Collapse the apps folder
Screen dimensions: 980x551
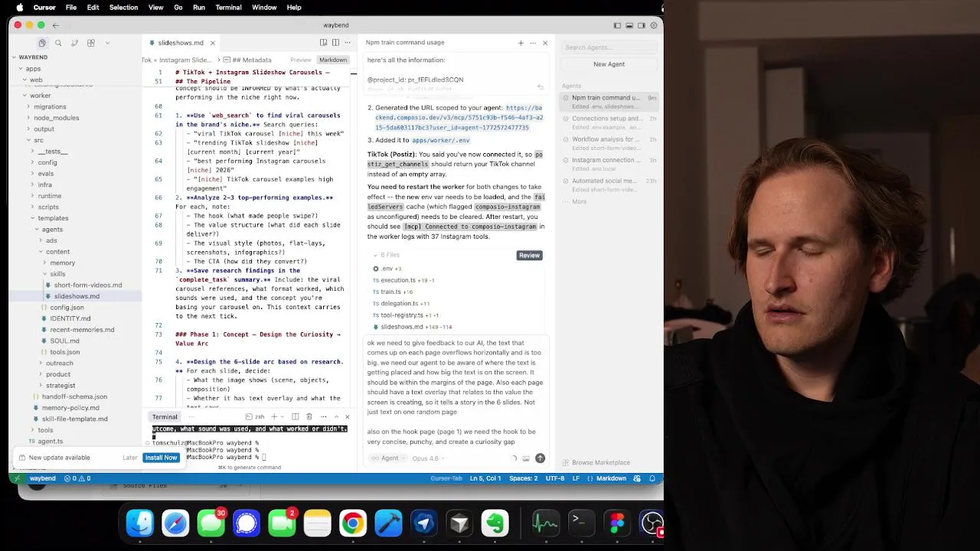coord(33,69)
